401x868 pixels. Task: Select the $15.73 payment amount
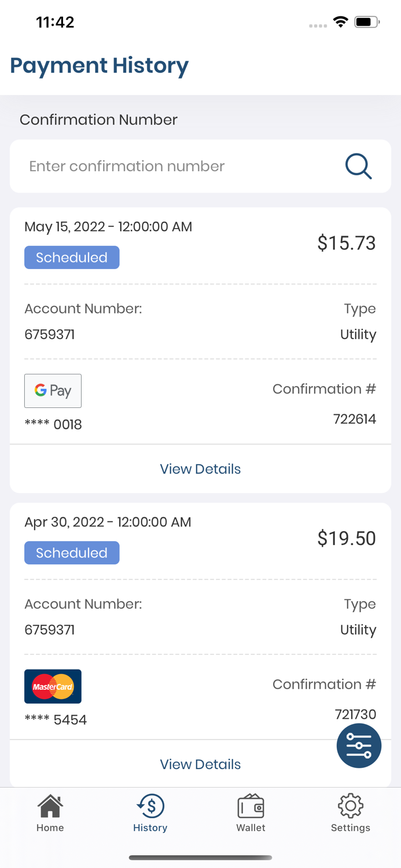coord(346,243)
